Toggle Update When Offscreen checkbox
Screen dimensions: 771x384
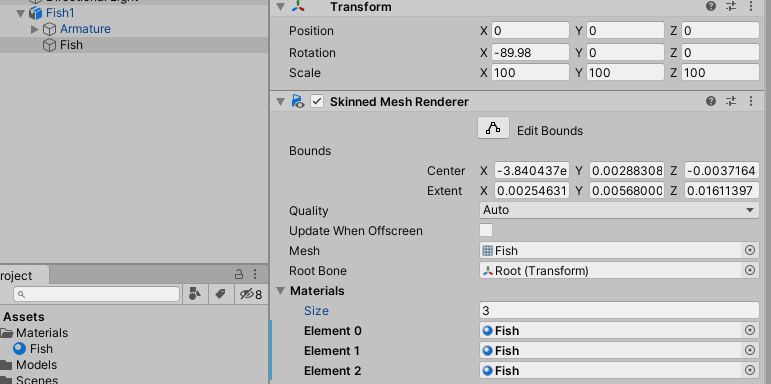486,230
